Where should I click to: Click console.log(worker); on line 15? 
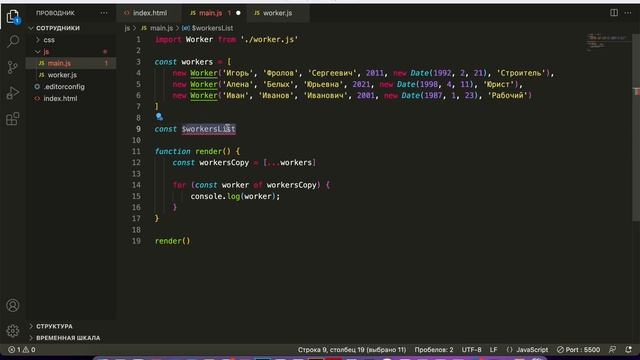click(235, 196)
